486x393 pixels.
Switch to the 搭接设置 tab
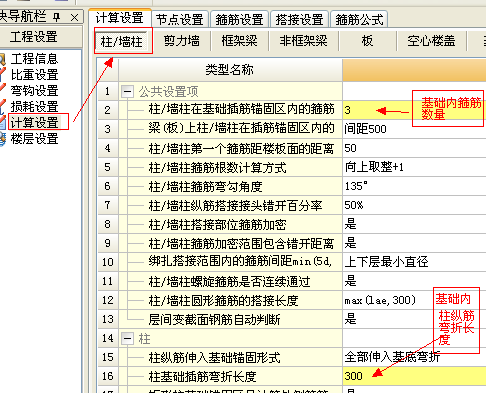[x=299, y=19]
